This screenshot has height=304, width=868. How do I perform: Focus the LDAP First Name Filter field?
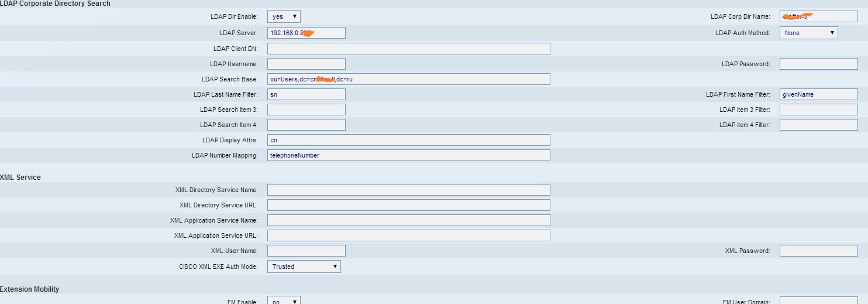[818, 94]
